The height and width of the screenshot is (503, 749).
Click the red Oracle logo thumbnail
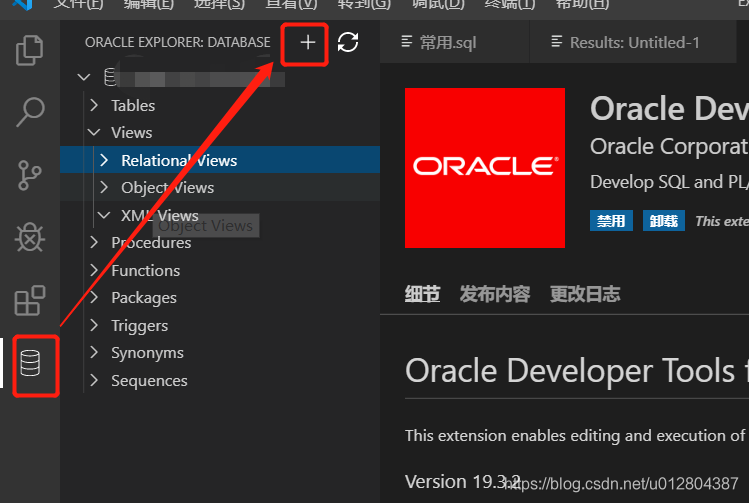(485, 168)
